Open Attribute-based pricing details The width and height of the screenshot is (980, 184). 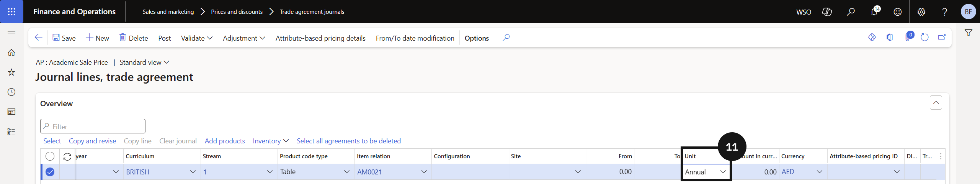320,38
